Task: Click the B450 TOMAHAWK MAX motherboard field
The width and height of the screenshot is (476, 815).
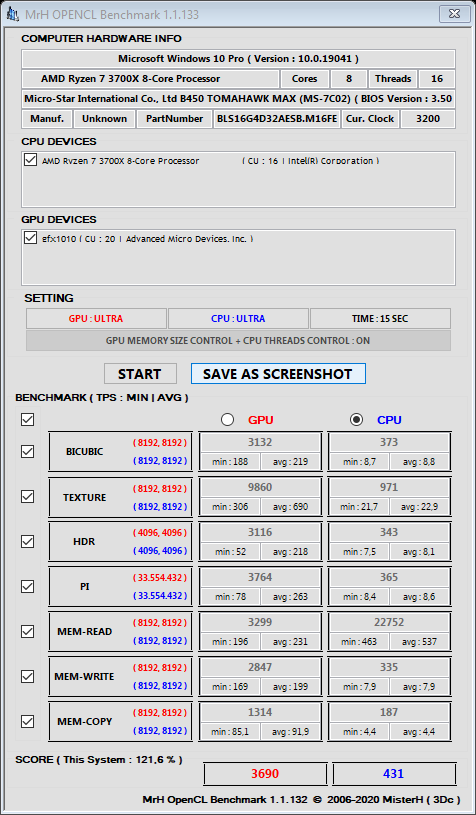Action: [238, 99]
